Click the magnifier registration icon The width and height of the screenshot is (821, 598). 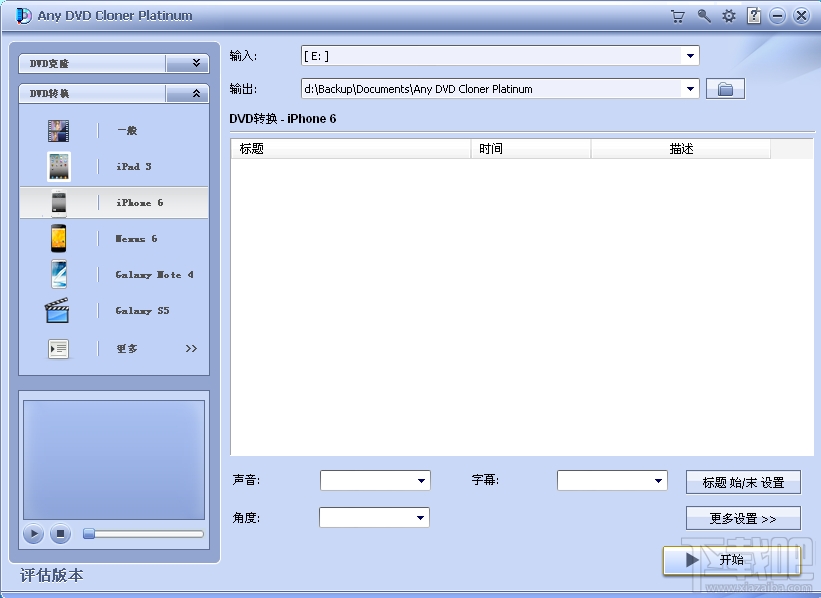(x=703, y=16)
